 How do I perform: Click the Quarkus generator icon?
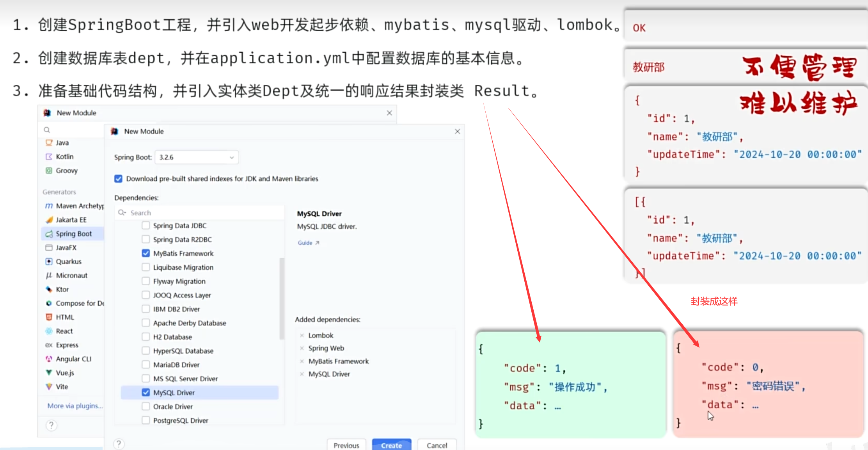49,261
